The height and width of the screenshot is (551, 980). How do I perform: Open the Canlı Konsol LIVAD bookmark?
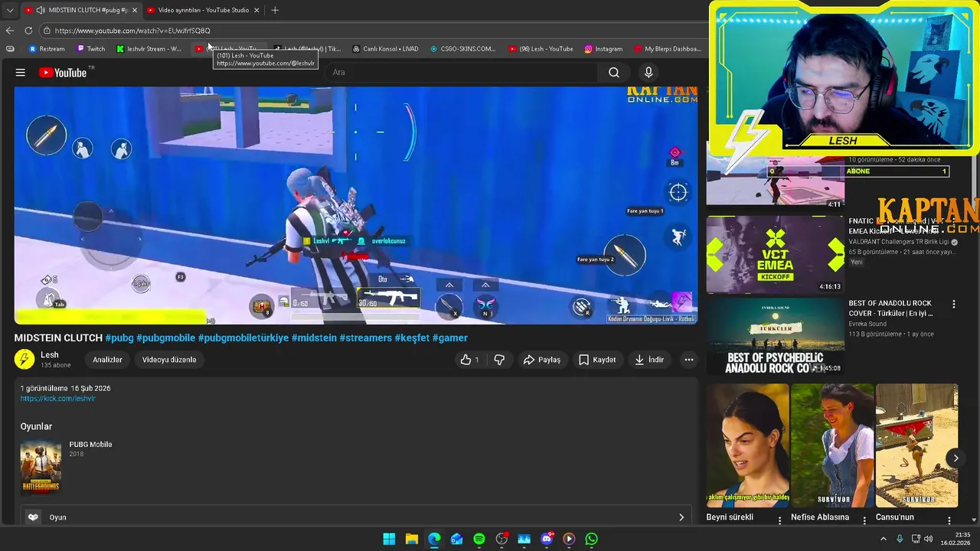pos(385,49)
